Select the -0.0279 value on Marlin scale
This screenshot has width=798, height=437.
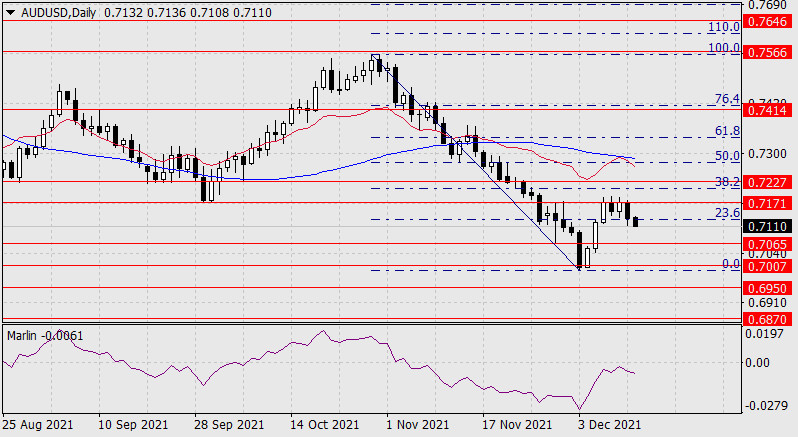coord(765,405)
